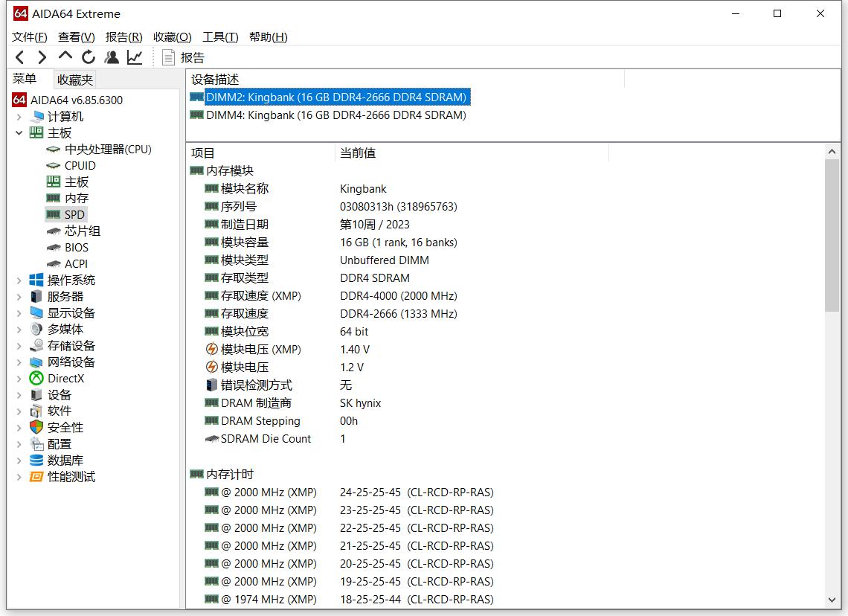Viewport: 848px width, 616px height.
Task: Click the back navigation arrow icon
Action: (x=19, y=57)
